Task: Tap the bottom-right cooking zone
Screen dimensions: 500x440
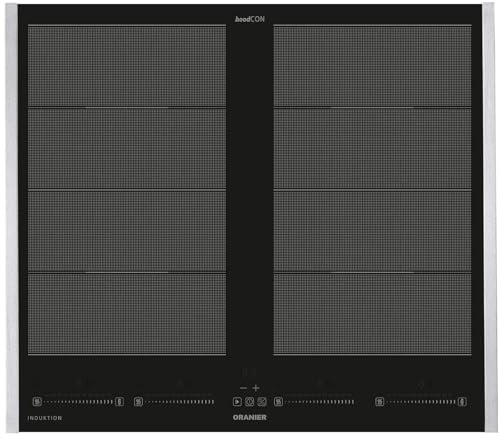Action: click(x=372, y=314)
